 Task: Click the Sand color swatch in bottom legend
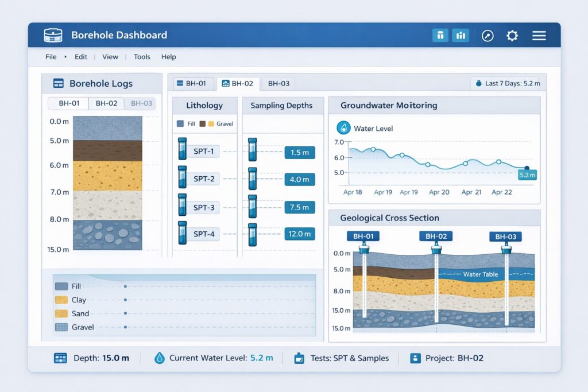click(61, 313)
